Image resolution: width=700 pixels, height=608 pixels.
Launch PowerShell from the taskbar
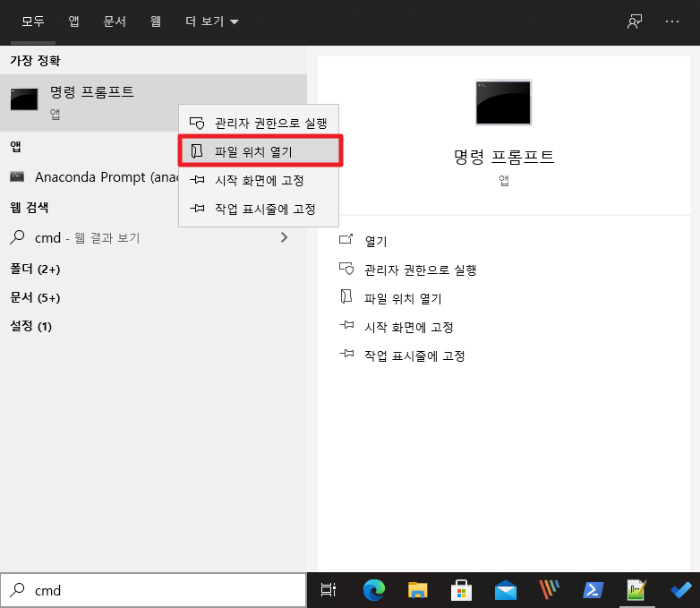(x=593, y=590)
